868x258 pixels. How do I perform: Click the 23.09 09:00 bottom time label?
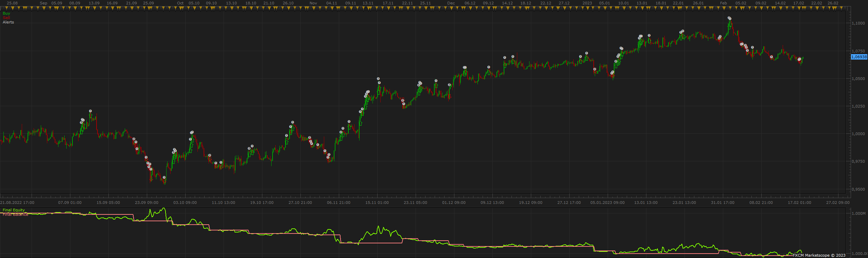coord(146,203)
